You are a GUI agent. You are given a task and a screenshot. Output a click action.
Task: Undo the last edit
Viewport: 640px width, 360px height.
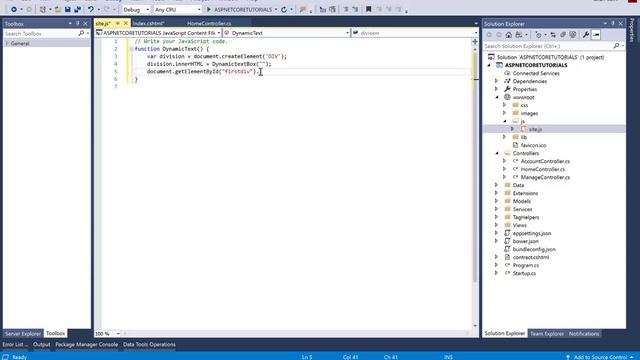click(91, 9)
